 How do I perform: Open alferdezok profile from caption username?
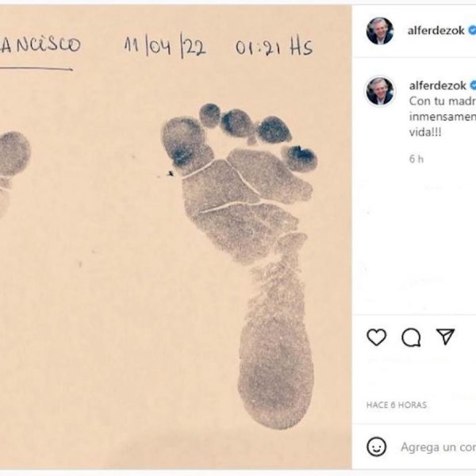[x=437, y=86]
